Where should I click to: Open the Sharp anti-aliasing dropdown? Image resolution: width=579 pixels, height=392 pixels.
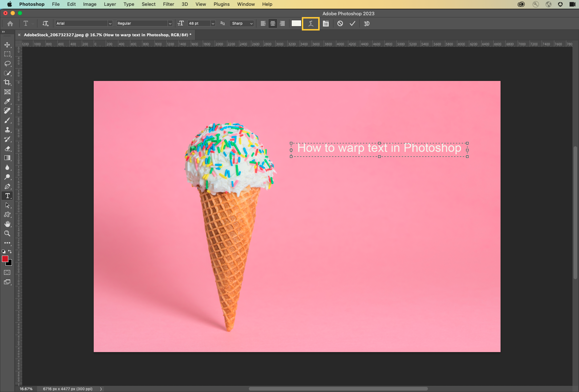click(x=242, y=24)
